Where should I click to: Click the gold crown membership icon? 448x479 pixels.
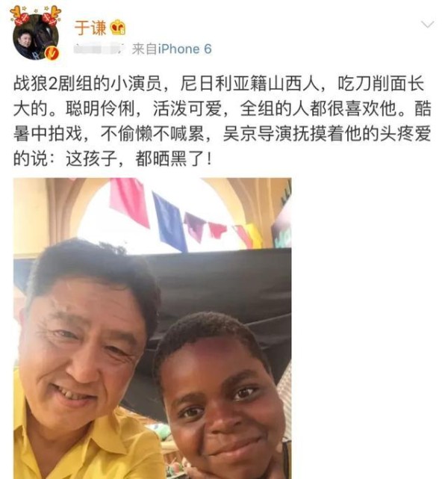[118, 28]
